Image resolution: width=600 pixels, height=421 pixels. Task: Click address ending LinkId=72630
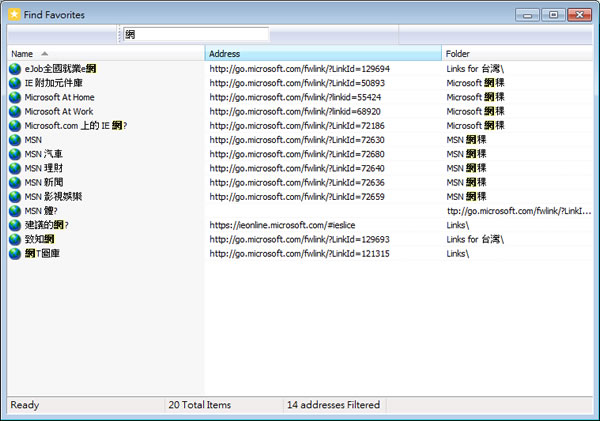tap(297, 140)
